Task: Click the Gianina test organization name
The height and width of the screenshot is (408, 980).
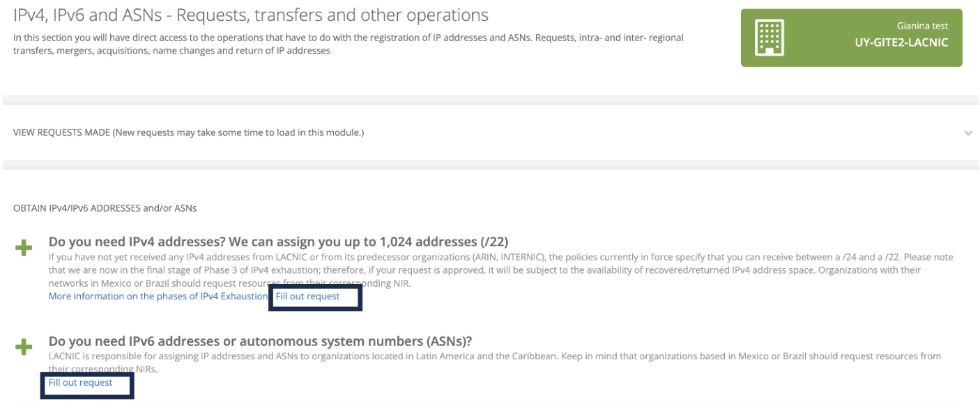Action: pyautogui.click(x=922, y=26)
